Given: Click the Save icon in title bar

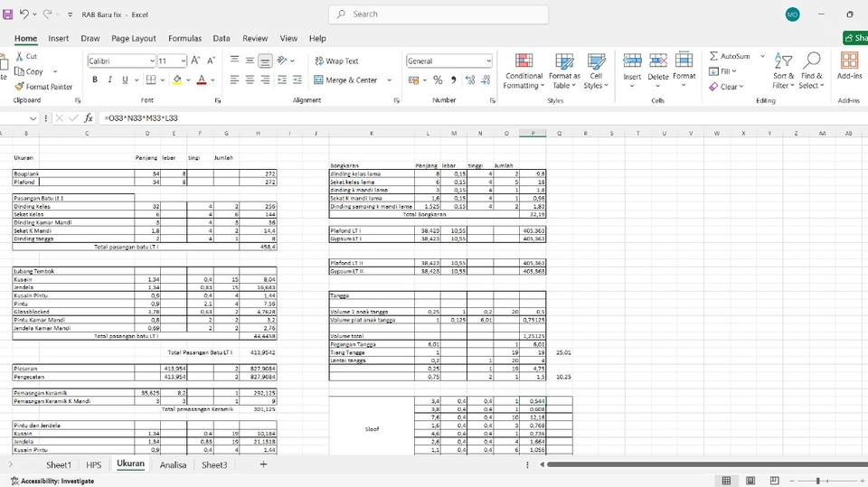Looking at the screenshot, I should (x=7, y=14).
